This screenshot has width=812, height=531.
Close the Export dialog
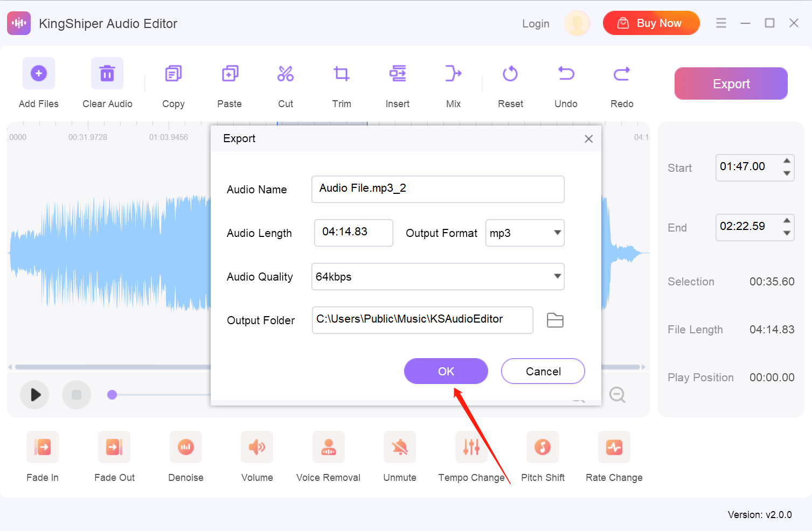pos(589,139)
